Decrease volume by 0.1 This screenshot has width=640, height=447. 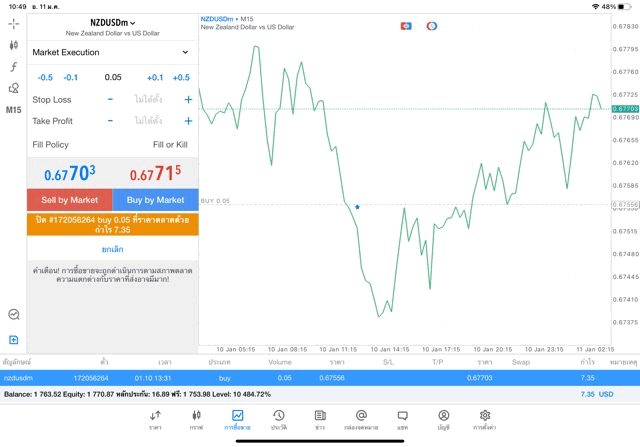(71, 78)
